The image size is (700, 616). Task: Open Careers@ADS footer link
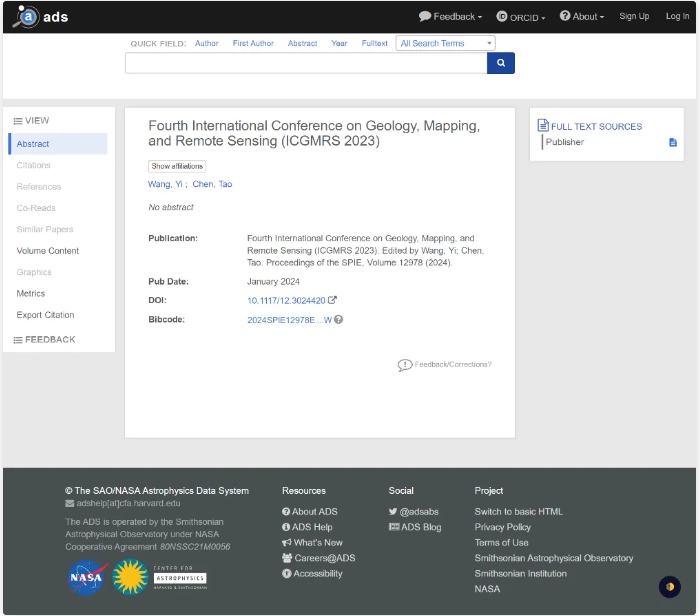pyautogui.click(x=319, y=558)
